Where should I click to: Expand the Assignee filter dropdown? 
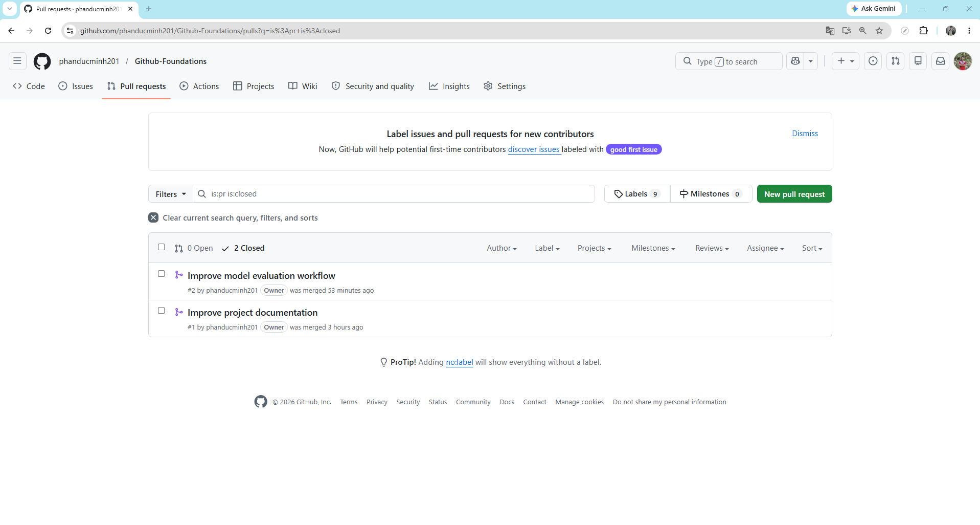tap(765, 248)
